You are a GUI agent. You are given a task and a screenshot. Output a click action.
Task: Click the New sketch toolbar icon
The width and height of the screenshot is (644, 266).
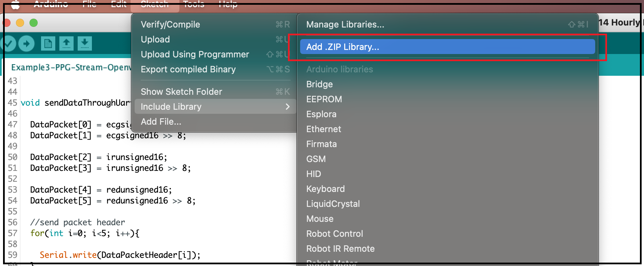pos(48,43)
